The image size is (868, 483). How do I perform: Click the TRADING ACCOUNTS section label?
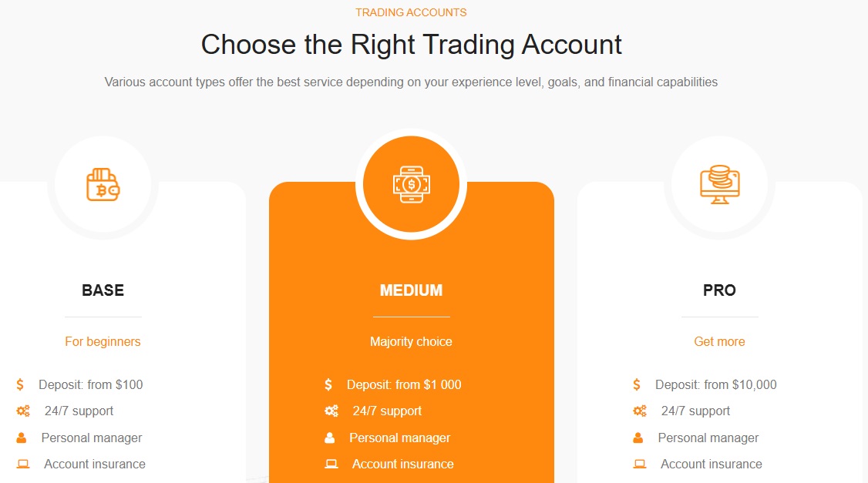(412, 12)
